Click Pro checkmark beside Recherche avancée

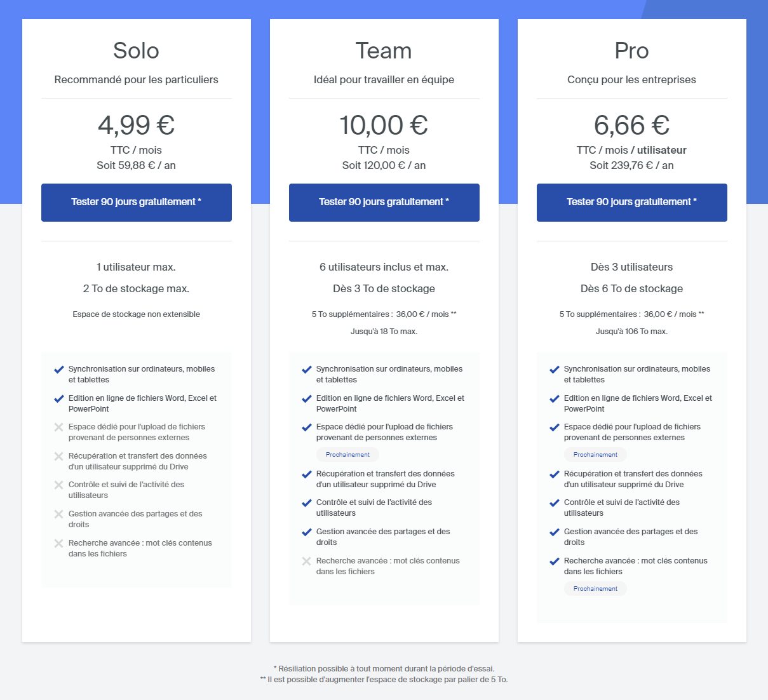pyautogui.click(x=555, y=561)
